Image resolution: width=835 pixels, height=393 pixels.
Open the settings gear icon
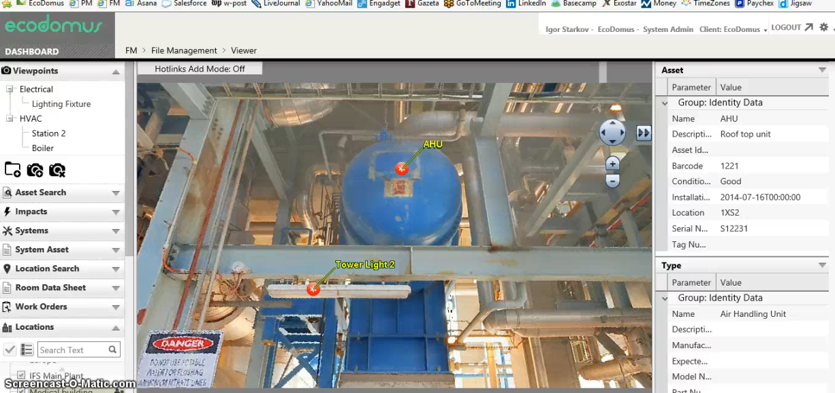coord(824,27)
